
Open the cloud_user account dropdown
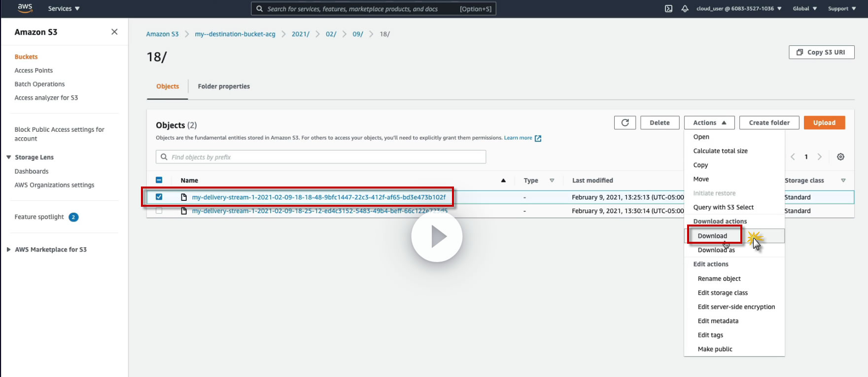tap(738, 8)
